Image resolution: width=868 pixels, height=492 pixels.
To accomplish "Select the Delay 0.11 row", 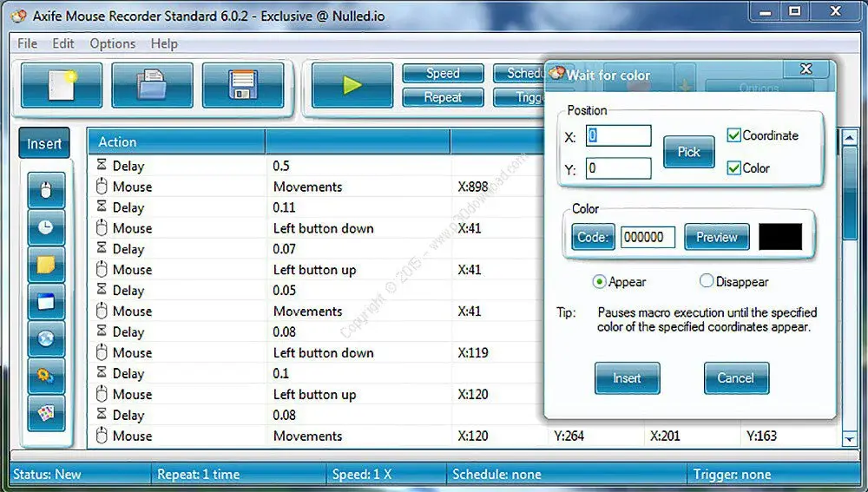I will (316, 207).
